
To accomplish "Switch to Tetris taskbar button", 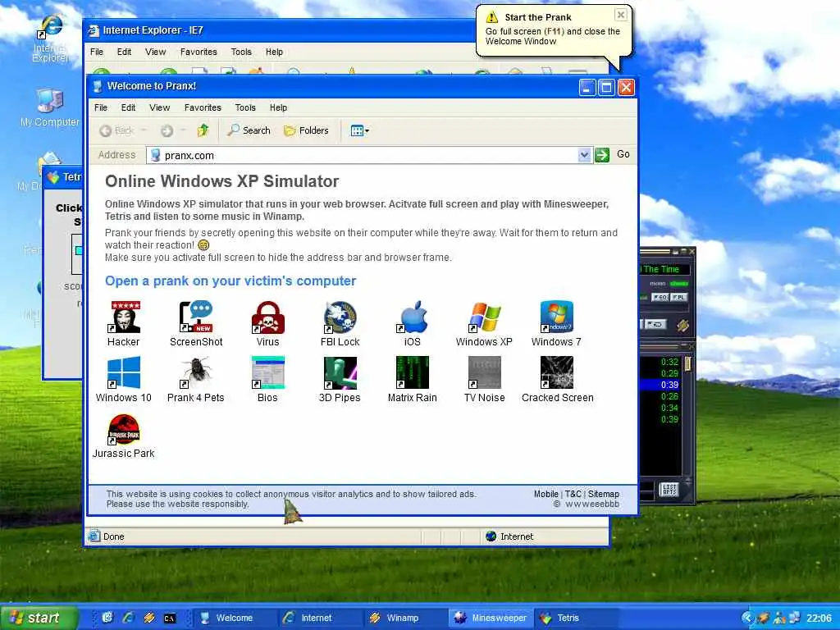I will 577,618.
